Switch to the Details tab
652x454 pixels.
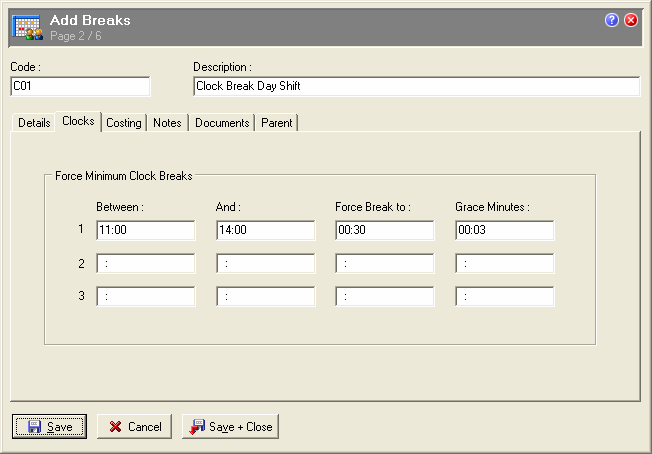(x=34, y=123)
